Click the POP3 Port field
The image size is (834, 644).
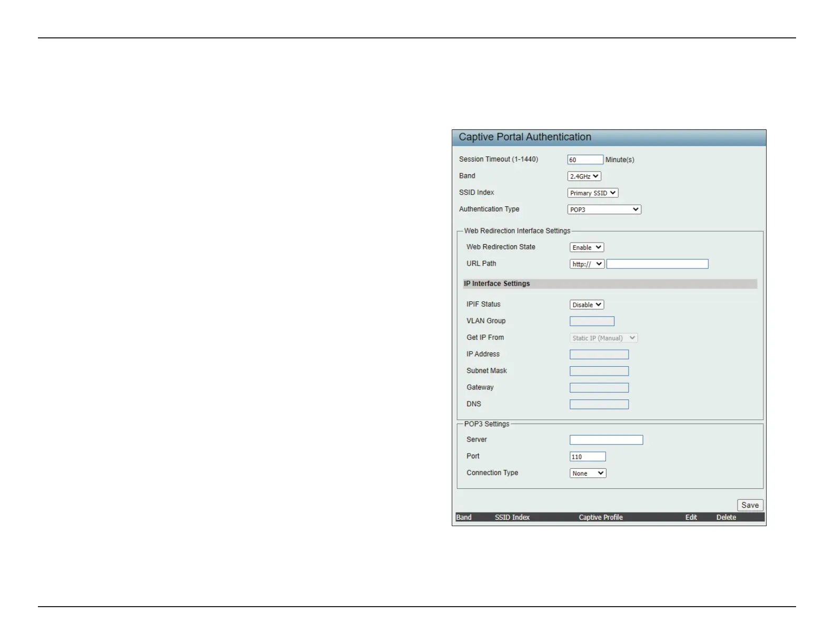tap(588, 457)
